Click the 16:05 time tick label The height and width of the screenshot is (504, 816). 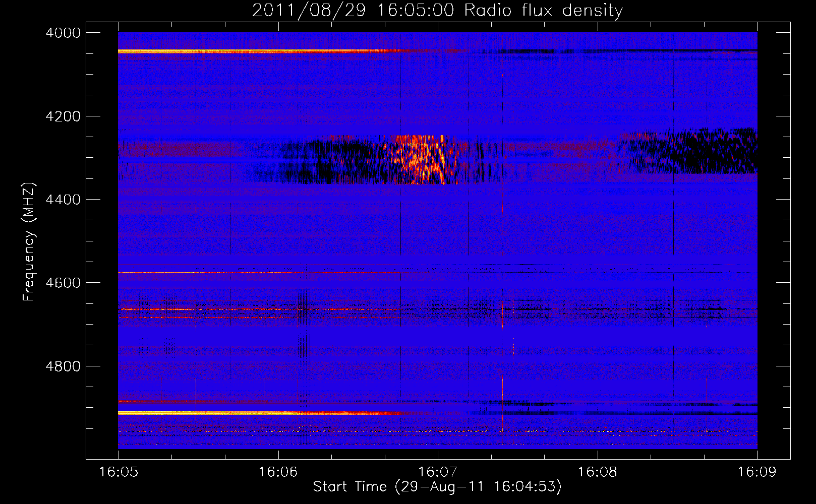click(x=119, y=472)
